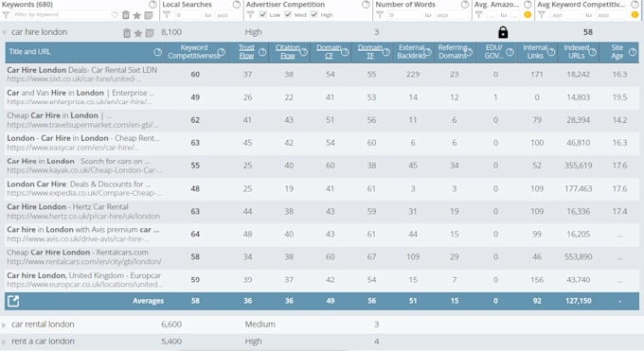Viewport: 644px width, 351px height.
Task: Open help icon next to Local Searches
Action: pyautogui.click(x=237, y=5)
